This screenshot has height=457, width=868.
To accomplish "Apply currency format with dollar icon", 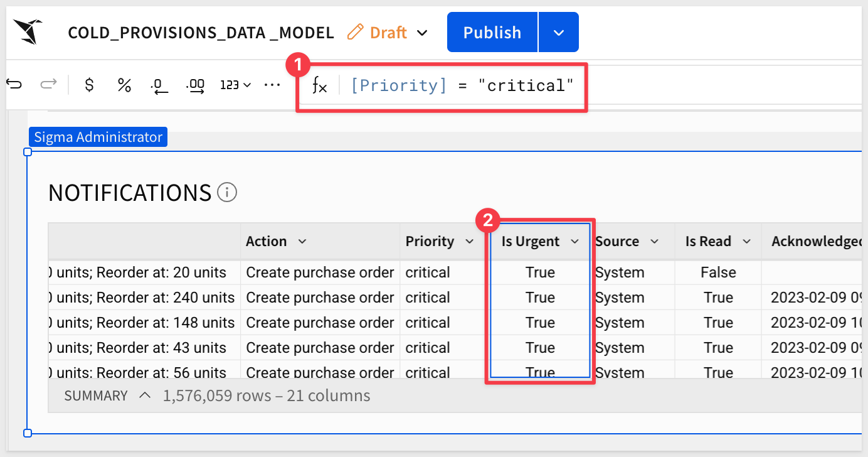I will click(x=89, y=85).
